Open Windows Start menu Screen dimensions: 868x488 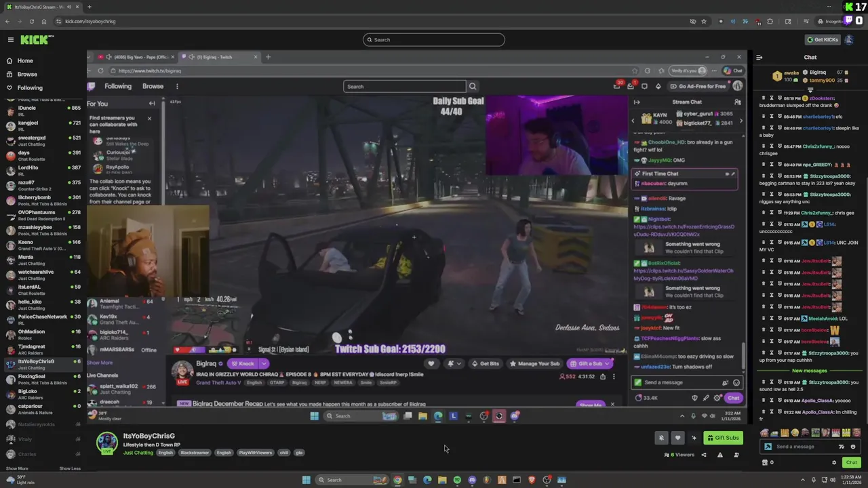(306, 480)
